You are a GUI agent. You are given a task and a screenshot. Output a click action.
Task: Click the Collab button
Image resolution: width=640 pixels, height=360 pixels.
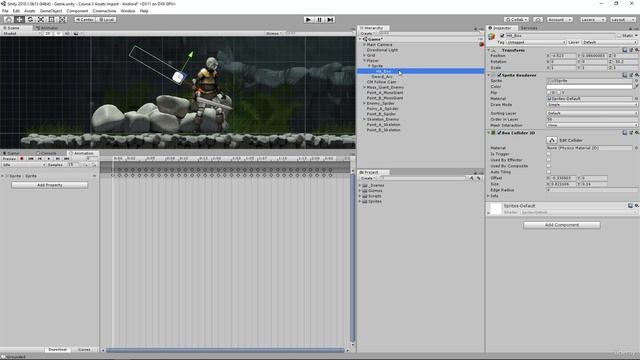click(516, 19)
